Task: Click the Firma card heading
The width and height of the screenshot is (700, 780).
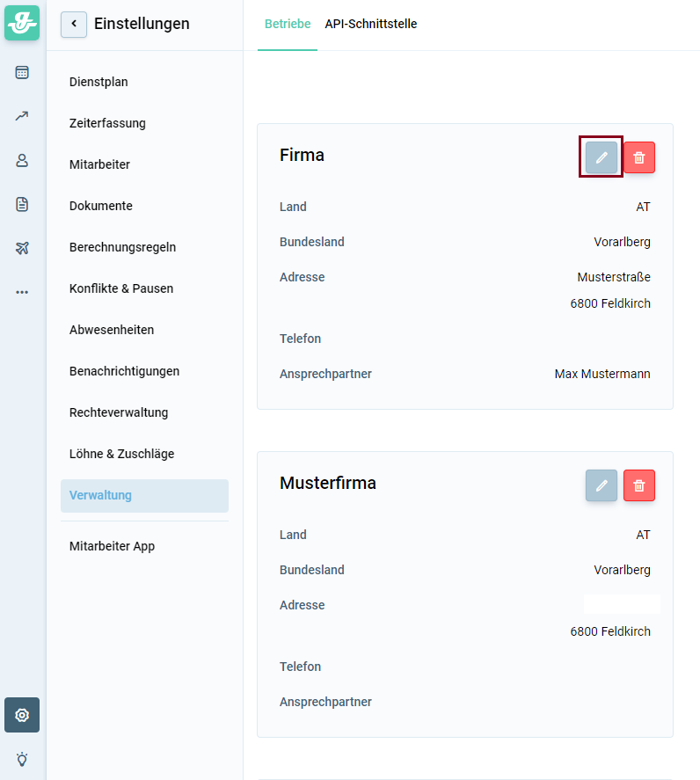Action: (x=302, y=155)
